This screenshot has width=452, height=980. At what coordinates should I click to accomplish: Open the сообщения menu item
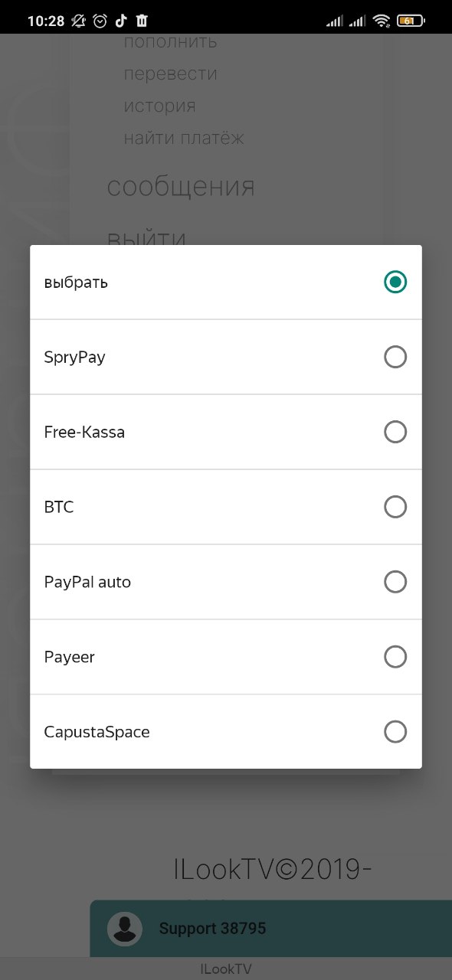tap(181, 187)
